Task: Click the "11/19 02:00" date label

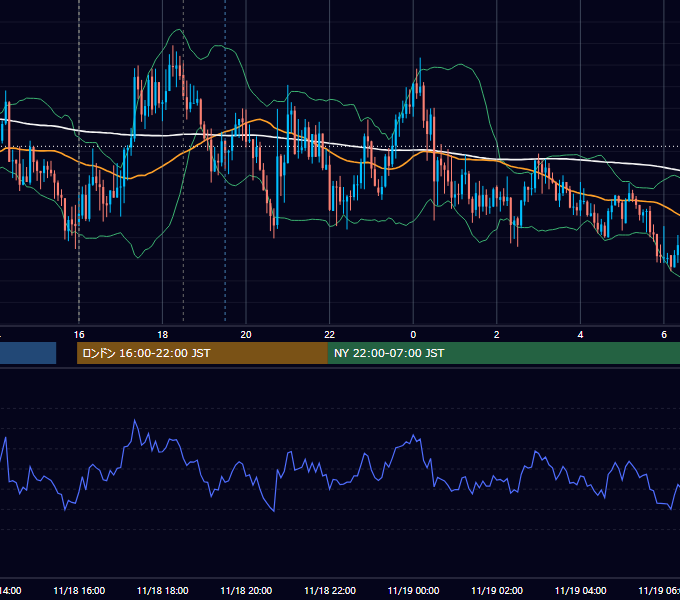Action: [x=497, y=591]
